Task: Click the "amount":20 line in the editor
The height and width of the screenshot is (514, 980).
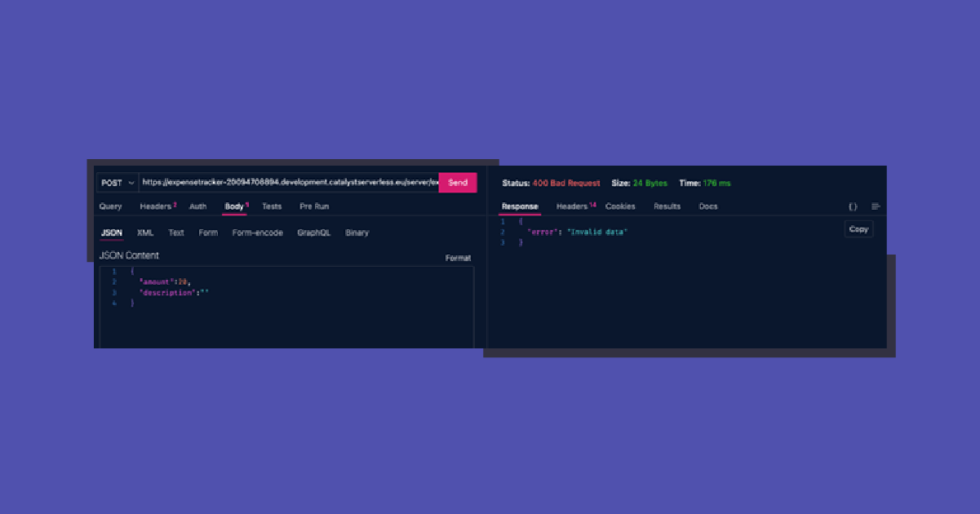Action: point(165,281)
